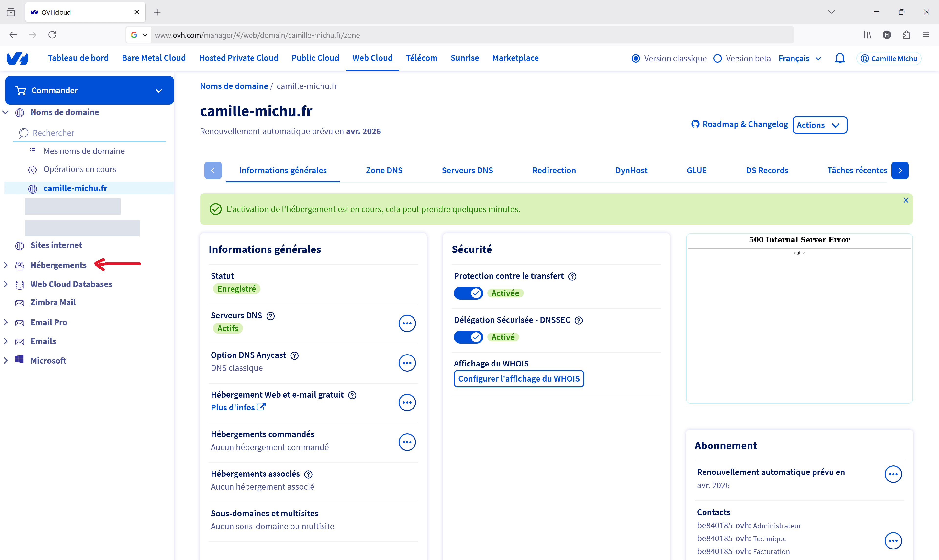
Task: Click Configurer l'affichage du WHOIS button
Action: (518, 379)
